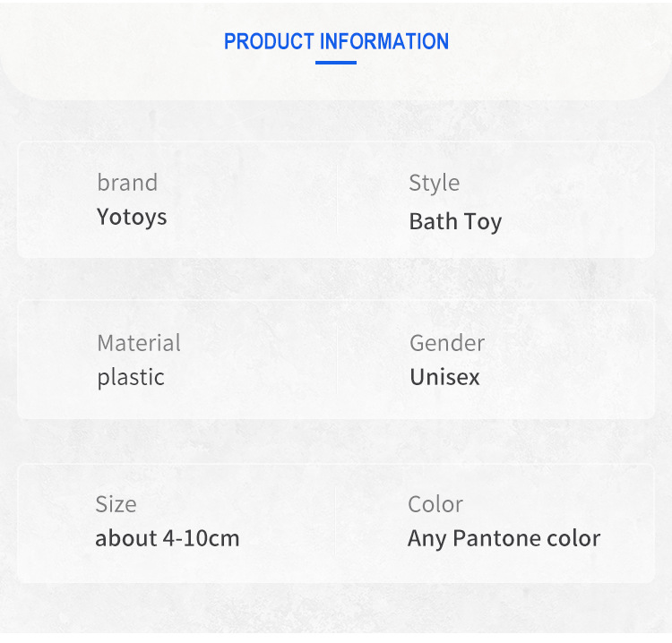This screenshot has width=672, height=643.
Task: Click the 'Style' field label
Action: click(434, 183)
